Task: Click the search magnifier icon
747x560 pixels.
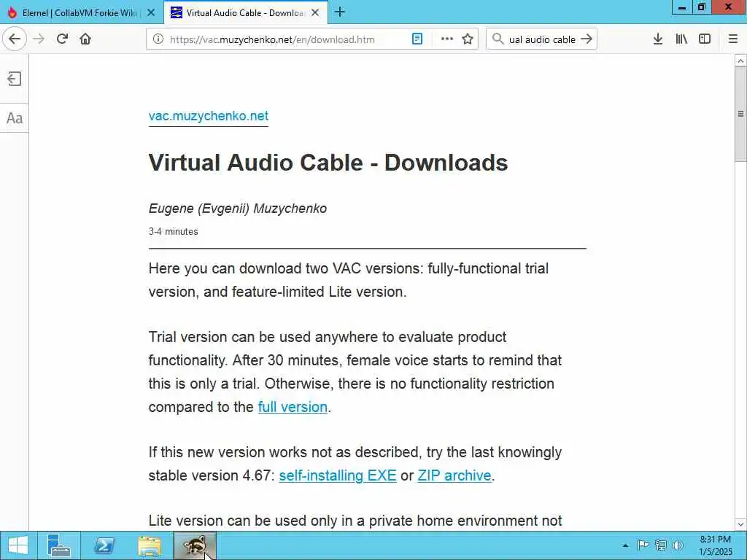Action: click(498, 39)
